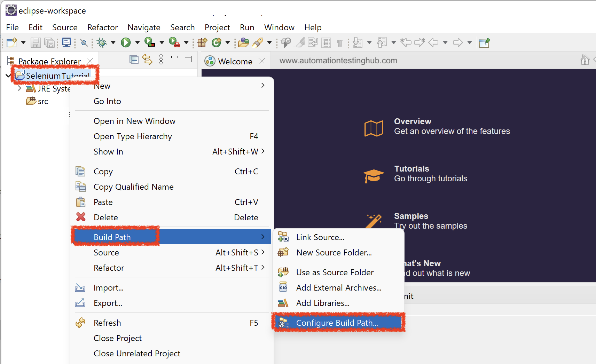Maximize the Package Explorer panel
This screenshot has width=596, height=364.
pos(188,59)
